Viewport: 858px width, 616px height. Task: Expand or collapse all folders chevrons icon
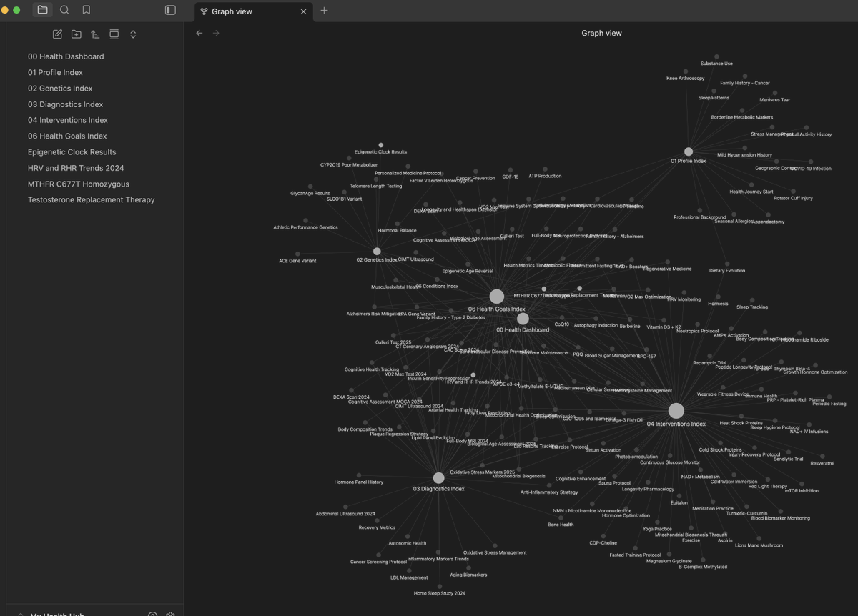pos(133,34)
